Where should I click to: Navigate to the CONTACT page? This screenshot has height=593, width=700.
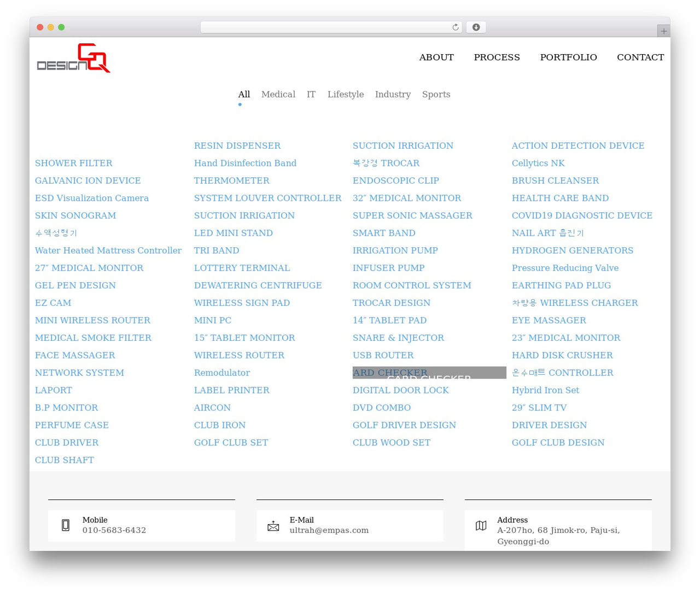pyautogui.click(x=640, y=57)
